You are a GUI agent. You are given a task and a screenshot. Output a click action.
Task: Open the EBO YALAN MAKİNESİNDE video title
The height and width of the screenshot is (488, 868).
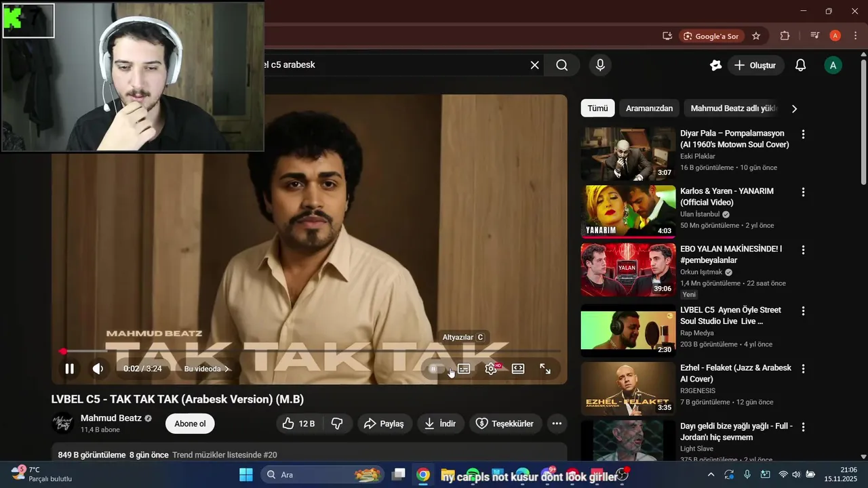(731, 255)
